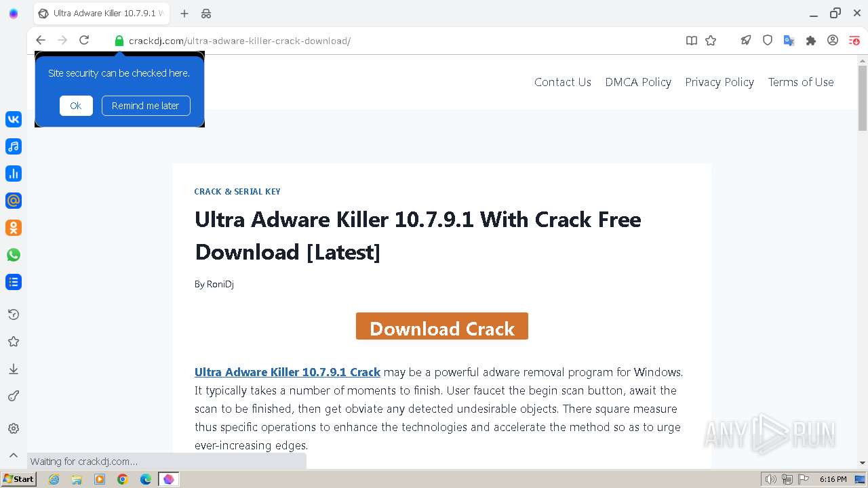This screenshot has height=488, width=868.
Task: Open WhatsApp sidebar icon
Action: point(14,255)
